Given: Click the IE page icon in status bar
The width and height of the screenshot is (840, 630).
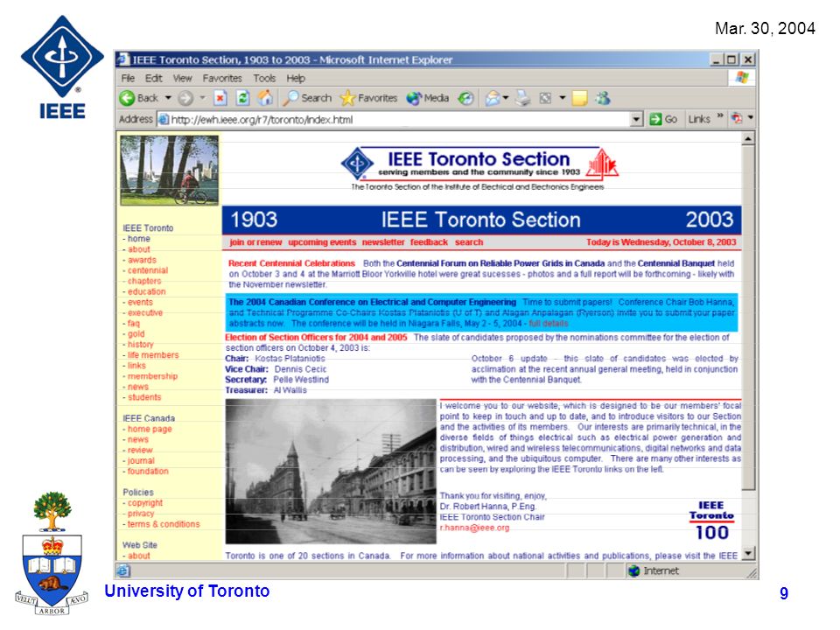Looking at the screenshot, I should click(123, 571).
